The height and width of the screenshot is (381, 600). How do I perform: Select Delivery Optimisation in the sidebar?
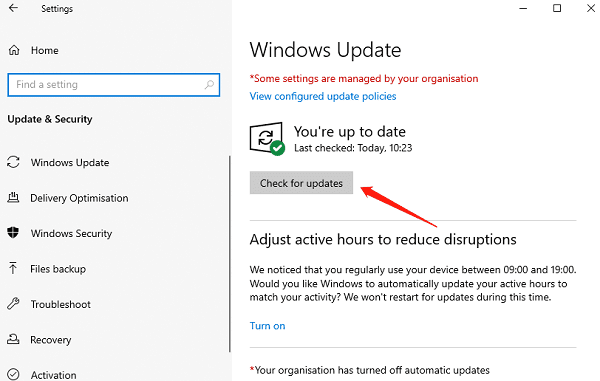click(79, 198)
